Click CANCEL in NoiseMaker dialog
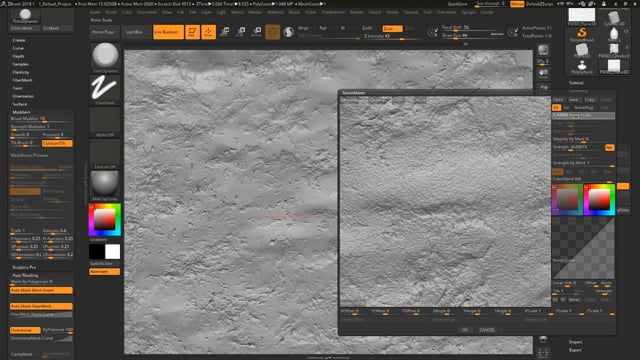Viewport: 640px width, 360px height. (x=487, y=330)
